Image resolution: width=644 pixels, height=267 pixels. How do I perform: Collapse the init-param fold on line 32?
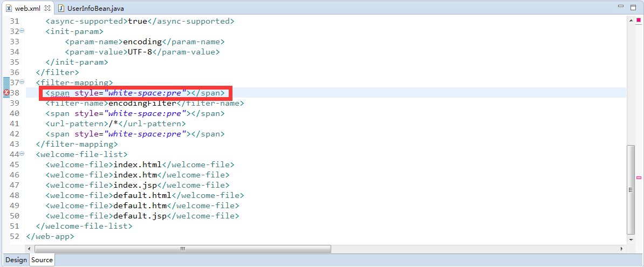pyautogui.click(x=22, y=31)
